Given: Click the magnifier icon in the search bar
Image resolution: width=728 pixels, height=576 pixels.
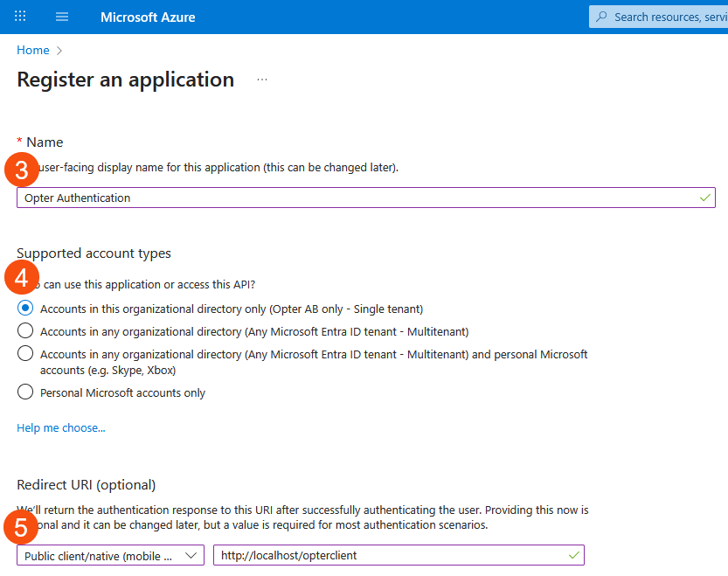Looking at the screenshot, I should pyautogui.click(x=601, y=17).
